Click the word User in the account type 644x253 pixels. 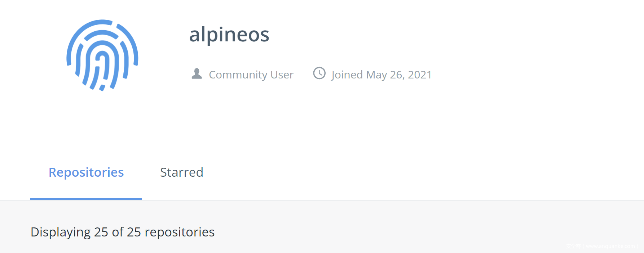(x=282, y=75)
